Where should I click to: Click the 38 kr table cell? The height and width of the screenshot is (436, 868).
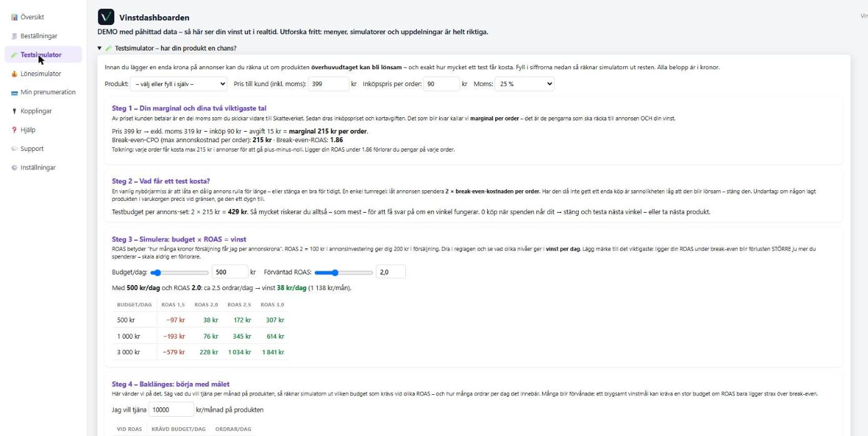pyautogui.click(x=210, y=320)
